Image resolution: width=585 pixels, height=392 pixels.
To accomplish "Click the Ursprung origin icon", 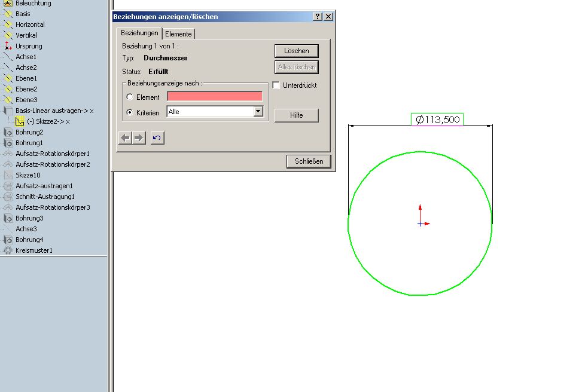I will click(7, 46).
